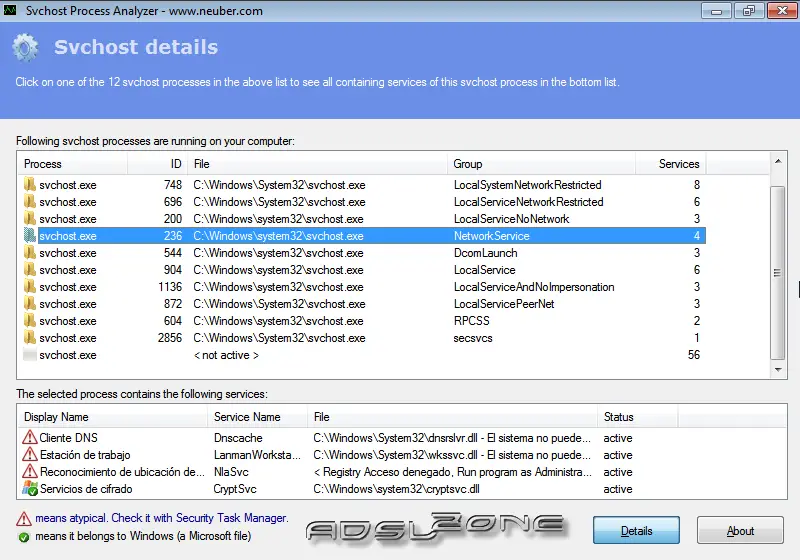
Task: Select the Dnscache service name
Action: (x=238, y=438)
